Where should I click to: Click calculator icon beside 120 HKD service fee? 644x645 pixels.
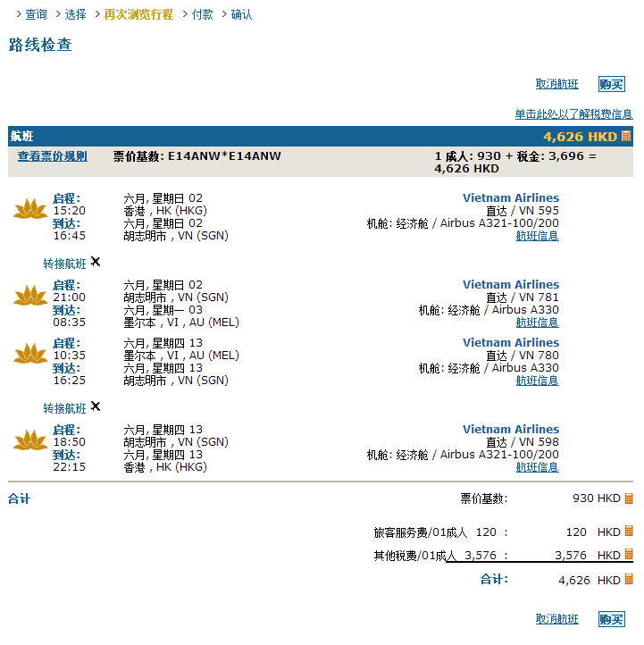coord(628,532)
